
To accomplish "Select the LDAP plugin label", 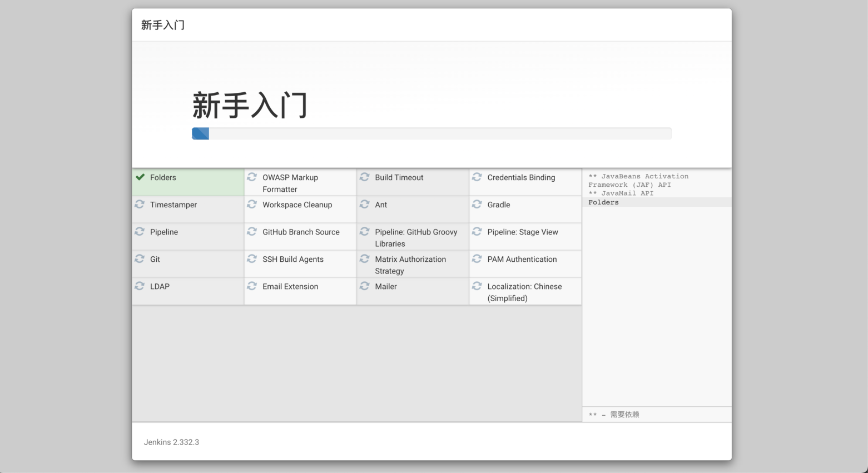I will click(160, 286).
